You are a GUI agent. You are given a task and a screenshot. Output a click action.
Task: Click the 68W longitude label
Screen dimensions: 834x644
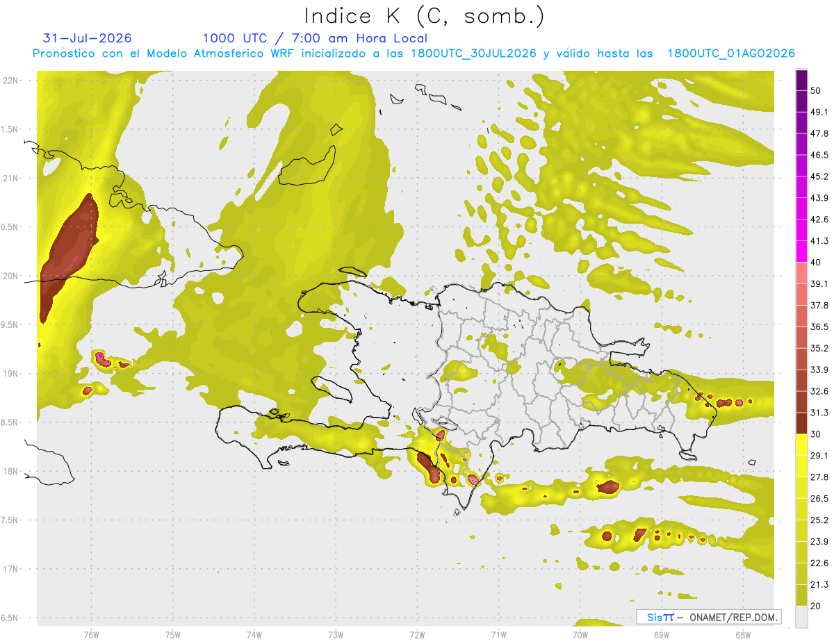coord(743,634)
